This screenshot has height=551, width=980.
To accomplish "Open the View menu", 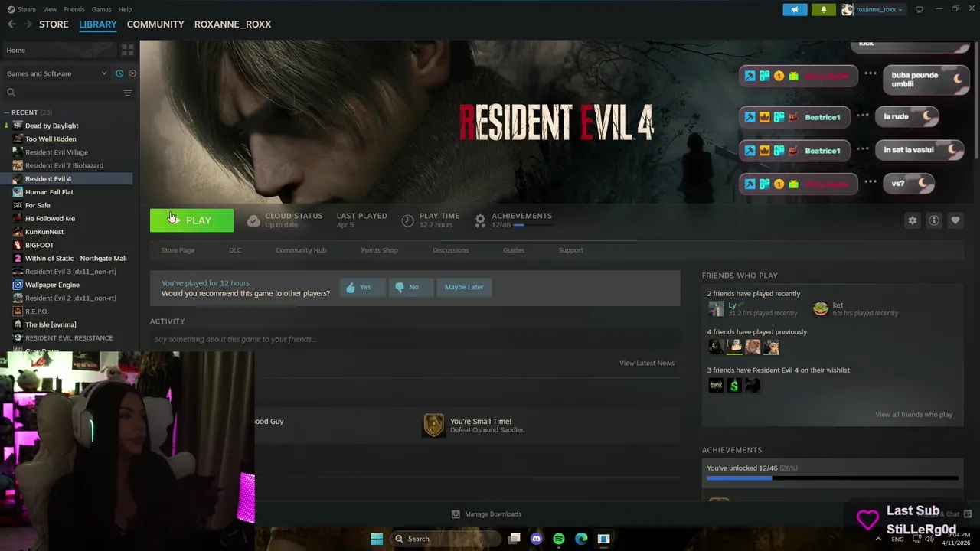I will 50,9.
